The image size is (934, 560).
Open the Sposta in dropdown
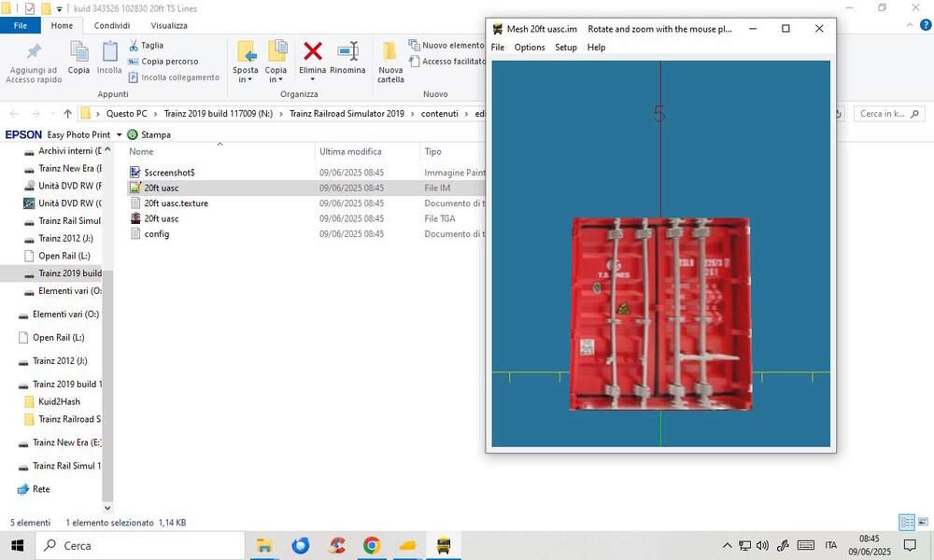tap(246, 62)
